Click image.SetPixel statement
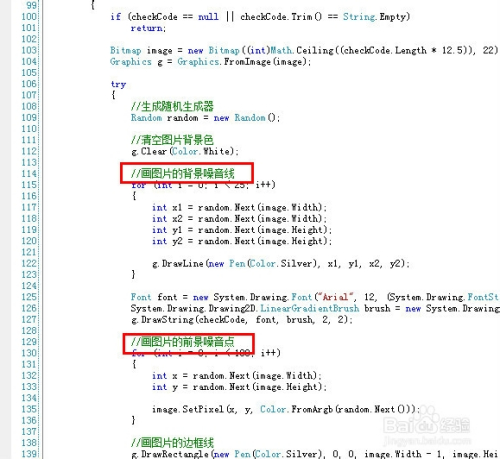Image resolution: width=500 pixels, height=459 pixels. click(286, 409)
